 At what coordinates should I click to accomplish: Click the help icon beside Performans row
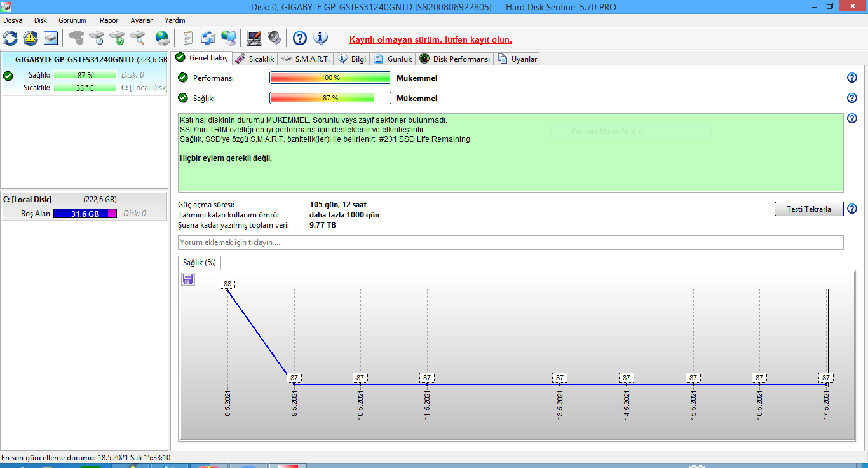point(852,78)
